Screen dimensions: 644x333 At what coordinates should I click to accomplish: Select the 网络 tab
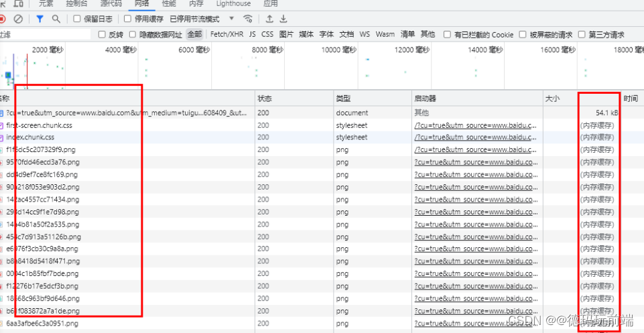(141, 4)
